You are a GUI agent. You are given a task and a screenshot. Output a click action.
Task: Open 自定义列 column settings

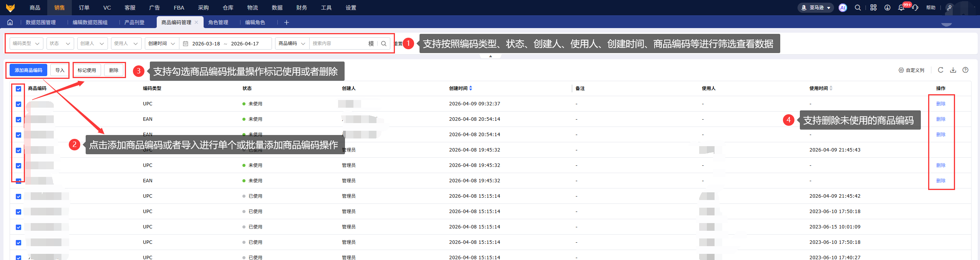pyautogui.click(x=912, y=70)
